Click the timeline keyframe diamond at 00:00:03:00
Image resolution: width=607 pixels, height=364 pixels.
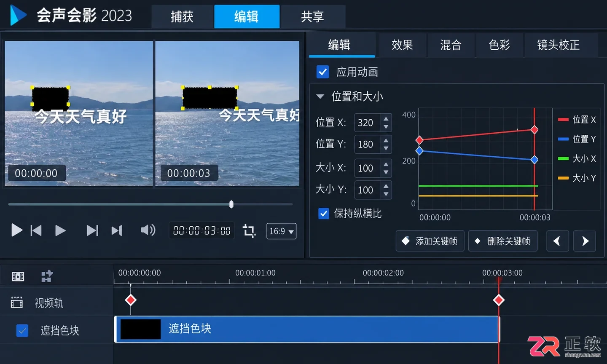(499, 300)
